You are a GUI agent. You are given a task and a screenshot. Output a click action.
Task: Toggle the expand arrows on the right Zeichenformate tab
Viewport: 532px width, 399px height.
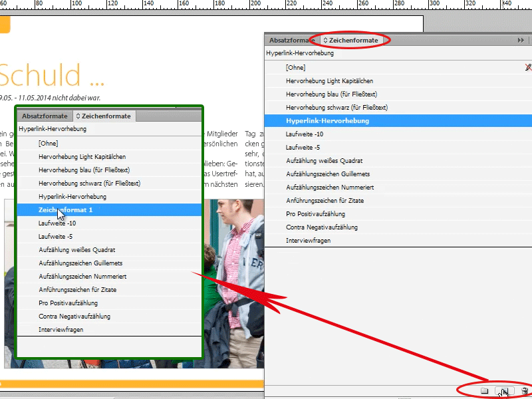coord(325,40)
